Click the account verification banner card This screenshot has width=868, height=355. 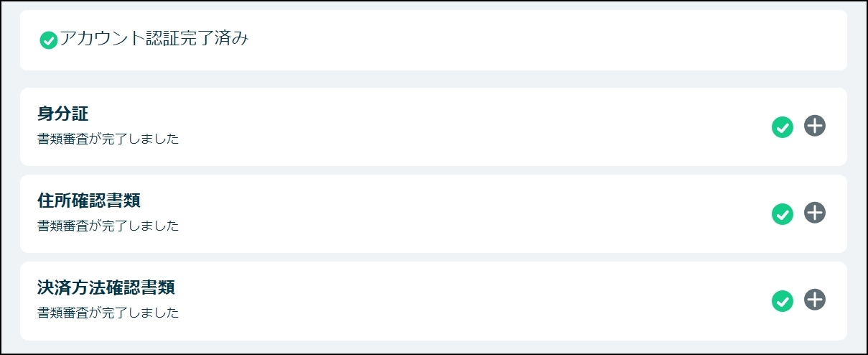coord(503,40)
